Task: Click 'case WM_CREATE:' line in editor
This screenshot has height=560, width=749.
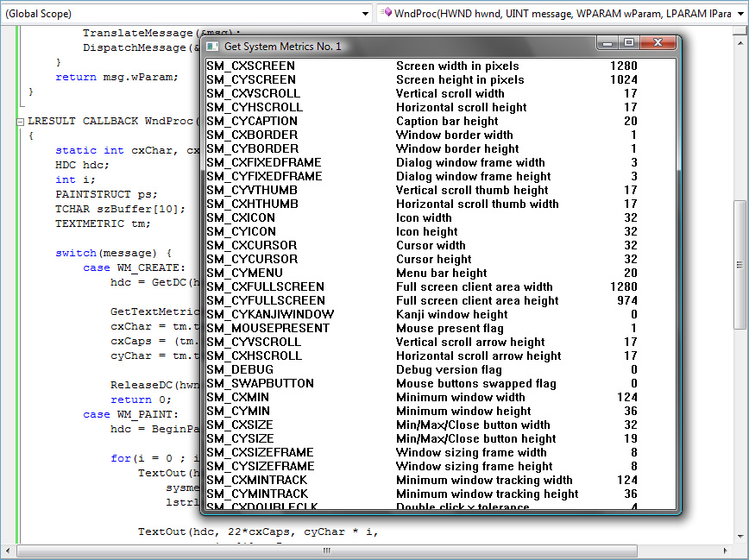Action: [x=135, y=267]
